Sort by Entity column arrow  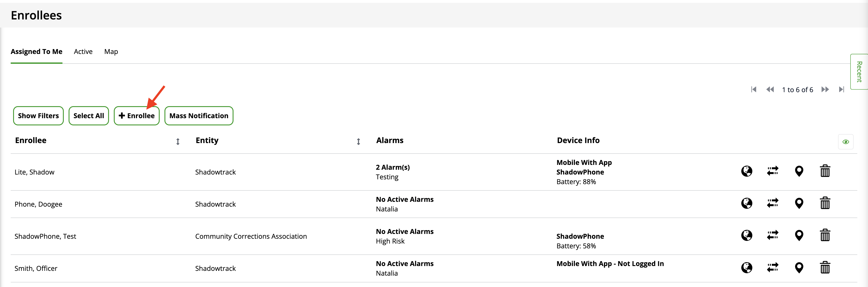pos(358,142)
